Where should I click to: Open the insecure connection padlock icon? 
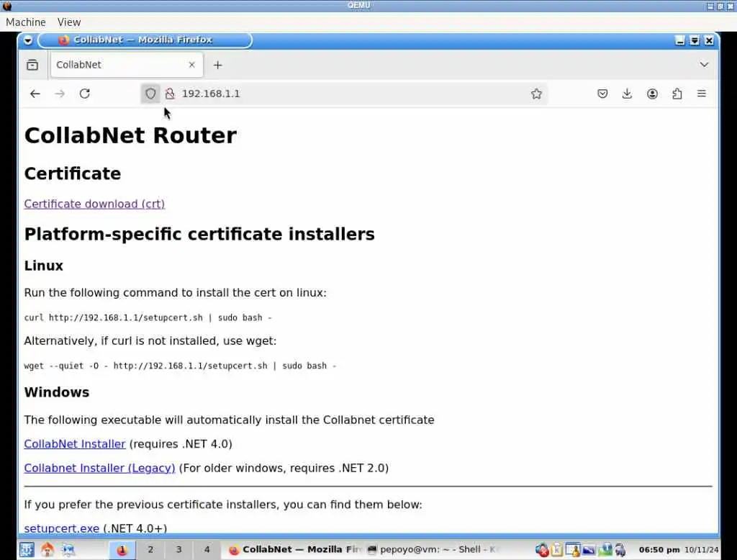[170, 94]
